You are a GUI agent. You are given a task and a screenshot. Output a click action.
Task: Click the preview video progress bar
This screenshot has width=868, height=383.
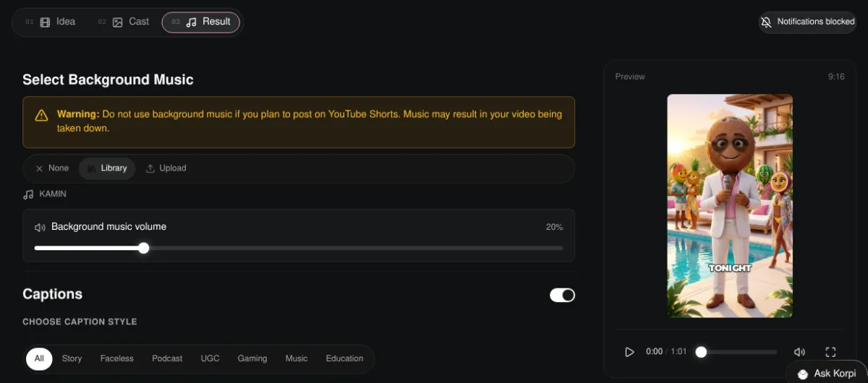point(736,352)
